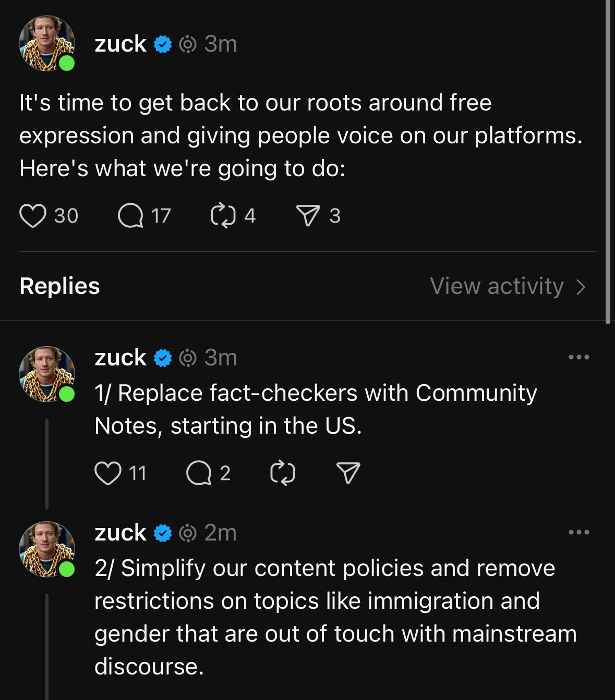Image resolution: width=615 pixels, height=700 pixels.
Task: Open zuck avatar on the first reply
Action: (47, 374)
